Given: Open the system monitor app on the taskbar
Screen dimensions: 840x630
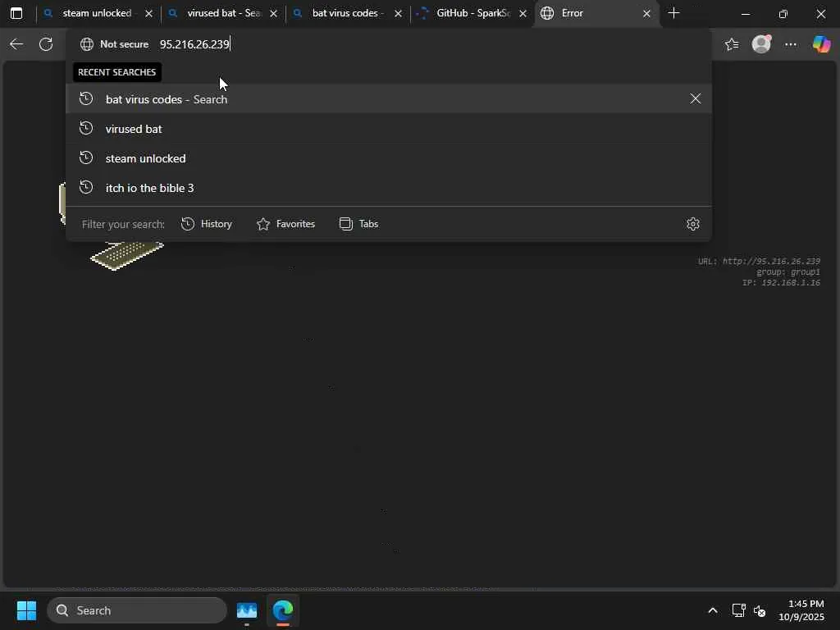Looking at the screenshot, I should [x=247, y=610].
